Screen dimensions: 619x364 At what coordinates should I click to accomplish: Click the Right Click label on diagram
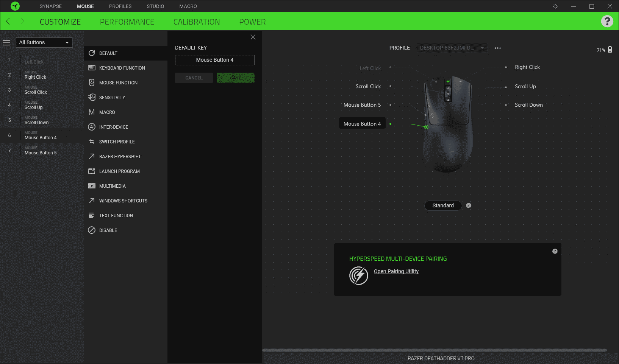pos(527,67)
